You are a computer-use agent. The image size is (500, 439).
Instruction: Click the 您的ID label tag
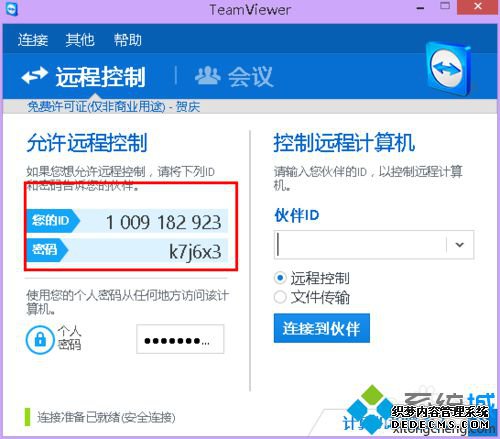(x=53, y=220)
